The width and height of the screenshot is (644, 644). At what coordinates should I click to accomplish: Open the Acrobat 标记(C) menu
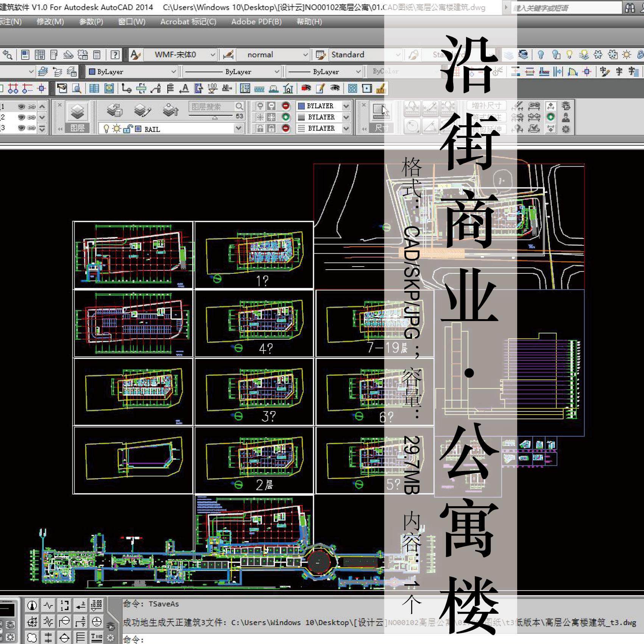[188, 22]
